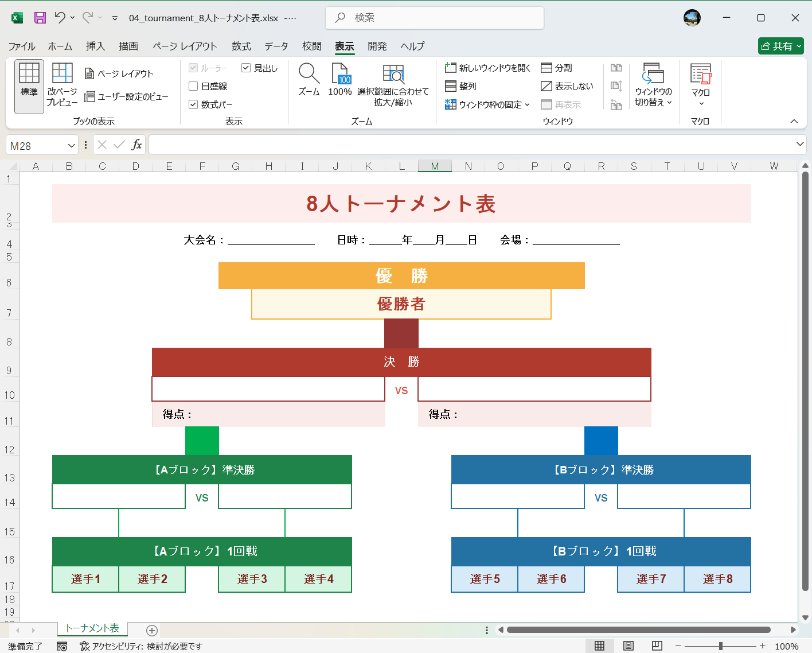Disable the 数式バー checkbox

tap(193, 105)
